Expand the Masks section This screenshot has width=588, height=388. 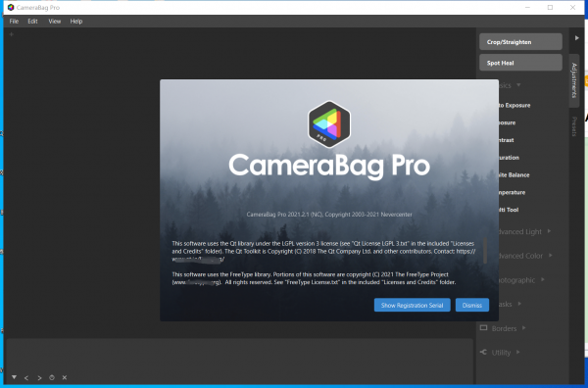[x=519, y=304]
